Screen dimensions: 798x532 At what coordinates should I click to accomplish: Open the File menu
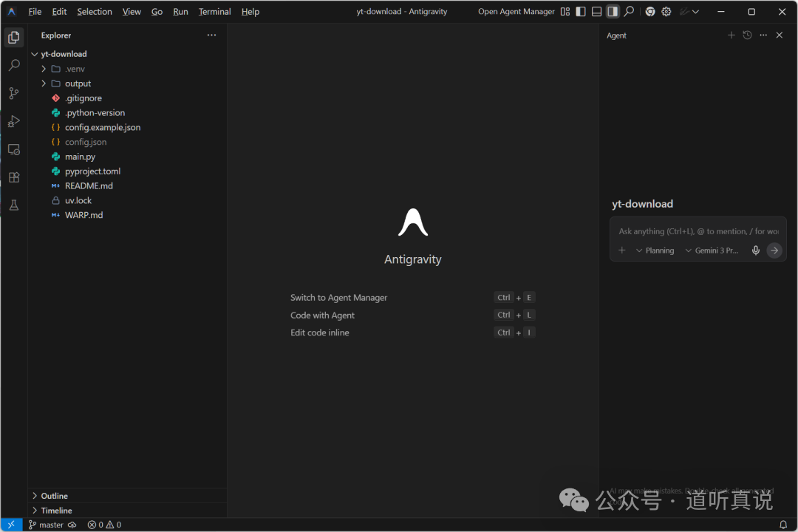tap(35, 11)
